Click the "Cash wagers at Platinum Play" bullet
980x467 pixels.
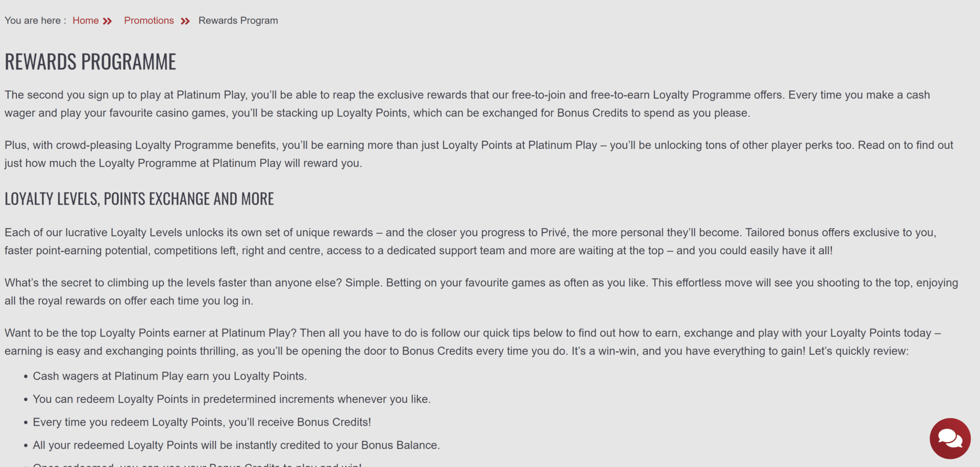[x=169, y=376]
